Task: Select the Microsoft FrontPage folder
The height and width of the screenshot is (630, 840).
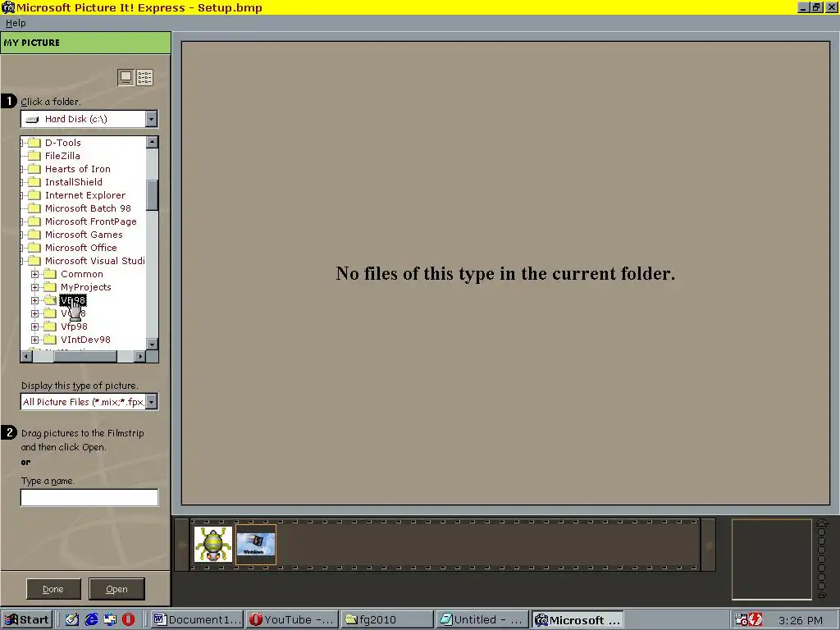Action: [90, 221]
